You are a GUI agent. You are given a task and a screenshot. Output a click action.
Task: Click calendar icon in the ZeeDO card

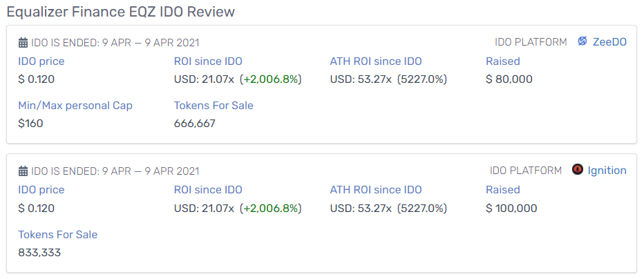click(23, 43)
